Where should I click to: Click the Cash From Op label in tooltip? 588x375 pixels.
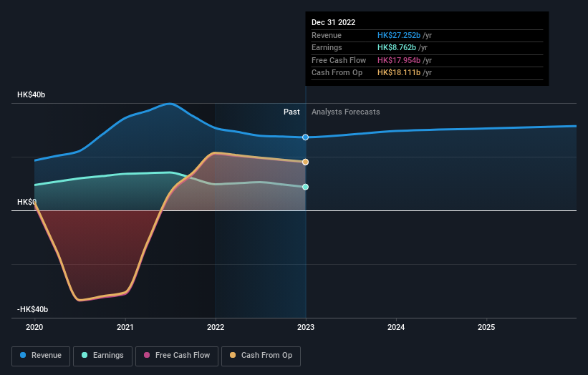coord(337,73)
